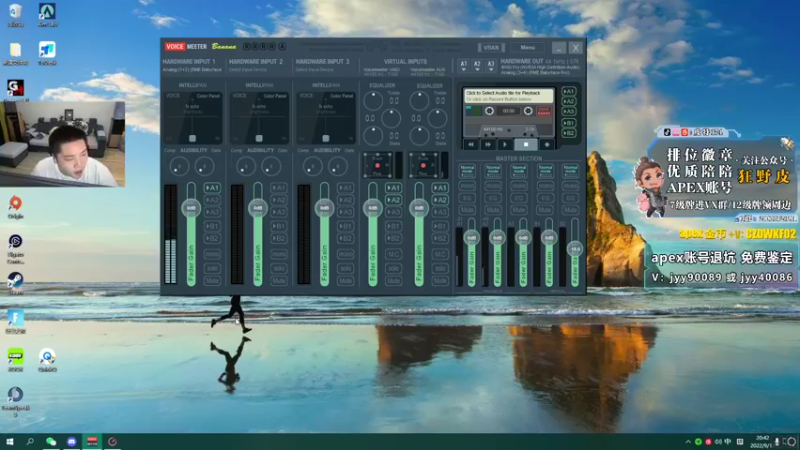The image size is (800, 450).
Task: Open the Recycle Bin on the desktop
Action: pos(15,15)
